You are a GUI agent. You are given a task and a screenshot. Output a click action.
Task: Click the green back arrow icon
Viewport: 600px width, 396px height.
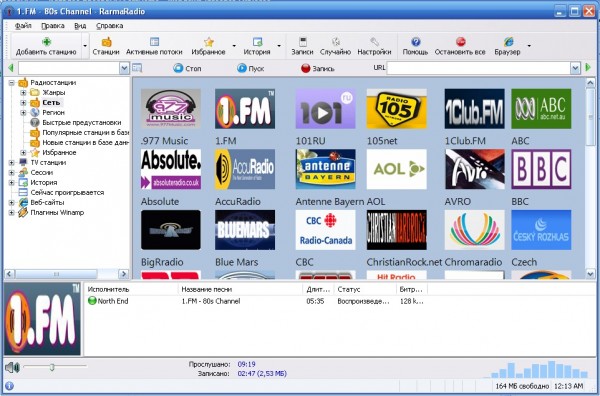tap(11, 68)
